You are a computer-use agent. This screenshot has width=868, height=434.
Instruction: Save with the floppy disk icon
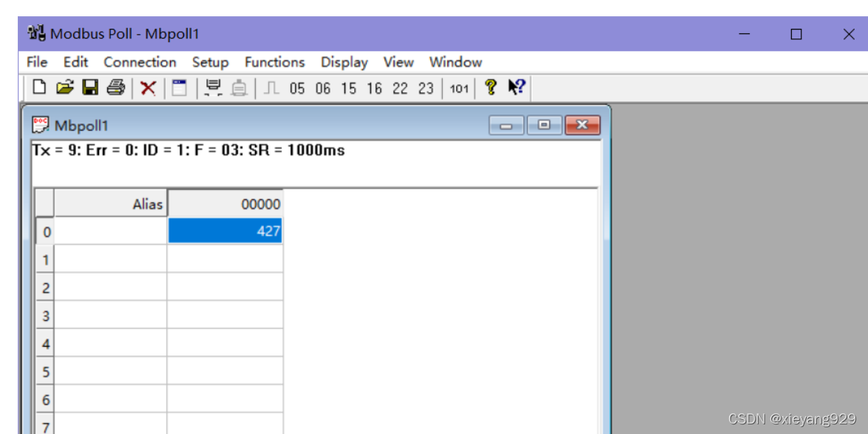90,87
